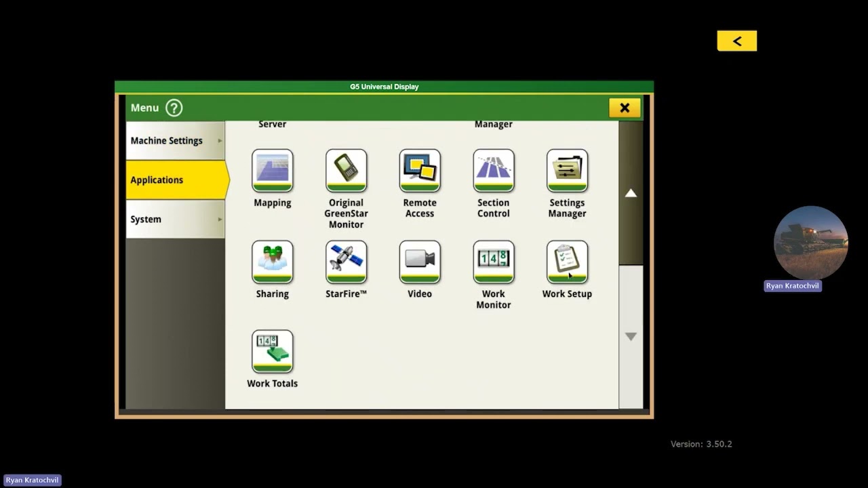Viewport: 868px width, 488px height.
Task: Open the Work Setup clipboard icon
Action: pyautogui.click(x=567, y=262)
